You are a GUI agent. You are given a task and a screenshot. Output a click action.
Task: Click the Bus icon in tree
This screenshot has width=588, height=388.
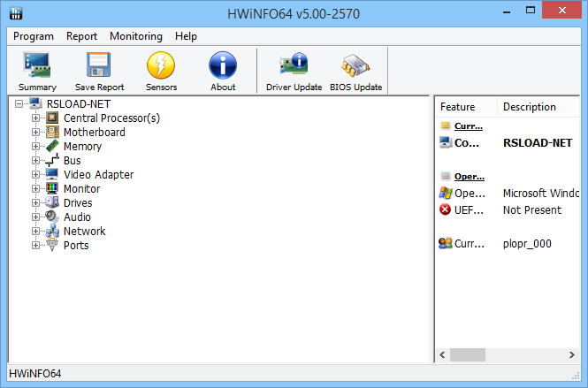pos(52,161)
